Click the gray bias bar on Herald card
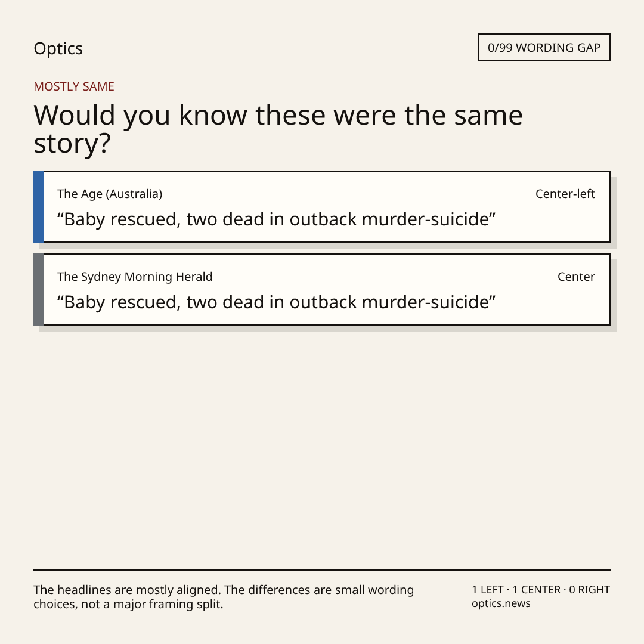644x644 pixels. point(39,290)
